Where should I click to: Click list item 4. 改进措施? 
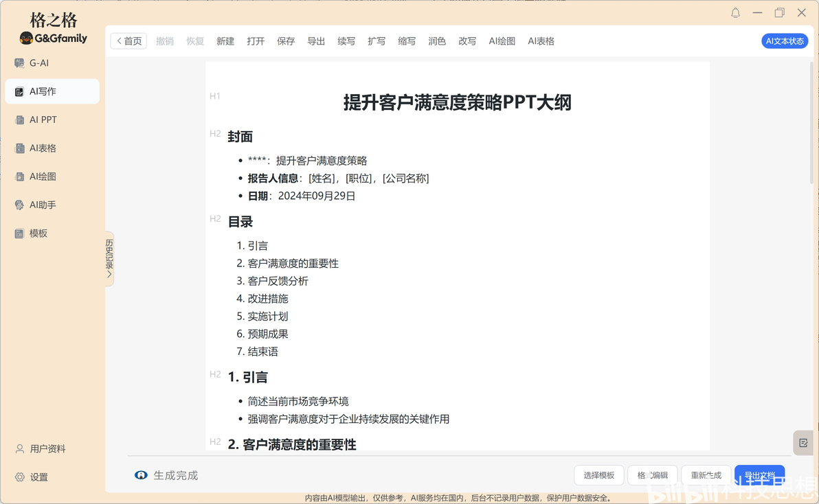coord(262,299)
